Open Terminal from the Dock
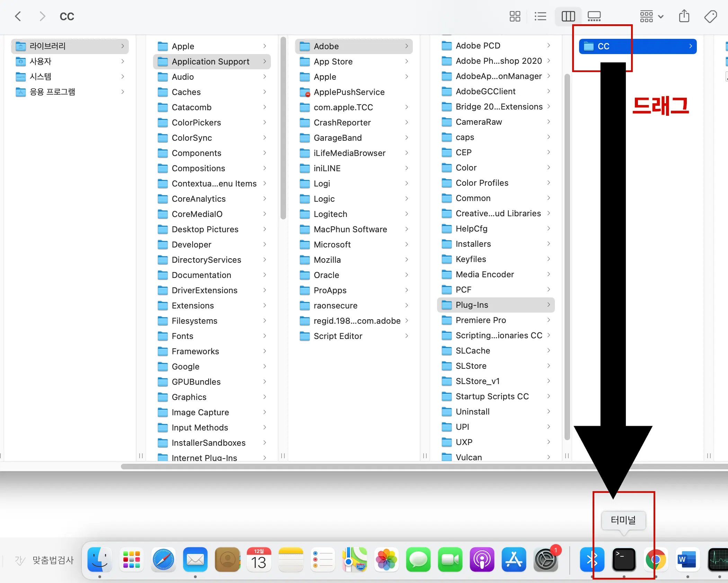 click(624, 559)
